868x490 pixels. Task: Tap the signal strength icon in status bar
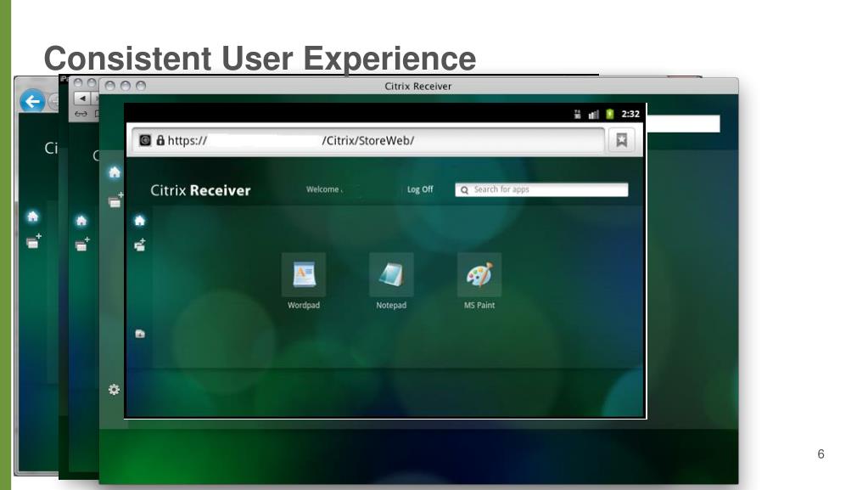point(593,114)
